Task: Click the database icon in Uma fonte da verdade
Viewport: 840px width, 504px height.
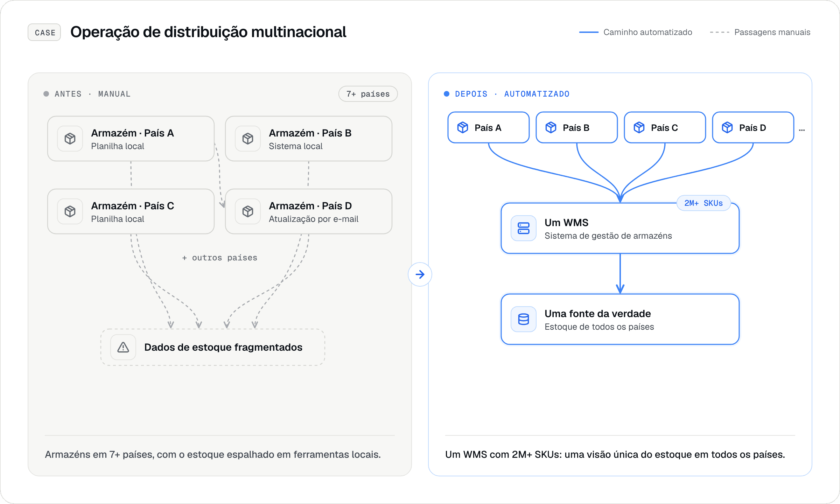Action: tap(524, 319)
